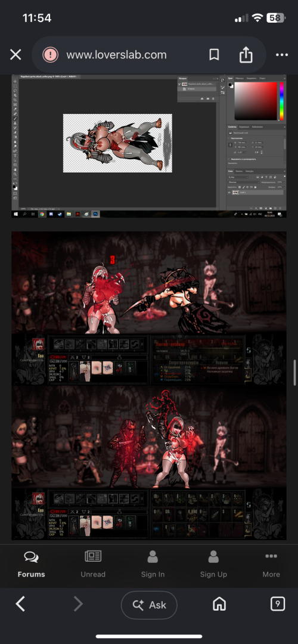The width and height of the screenshot is (298, 644).
Task: Tap the site security warning icon
Action: pyautogui.click(x=50, y=55)
